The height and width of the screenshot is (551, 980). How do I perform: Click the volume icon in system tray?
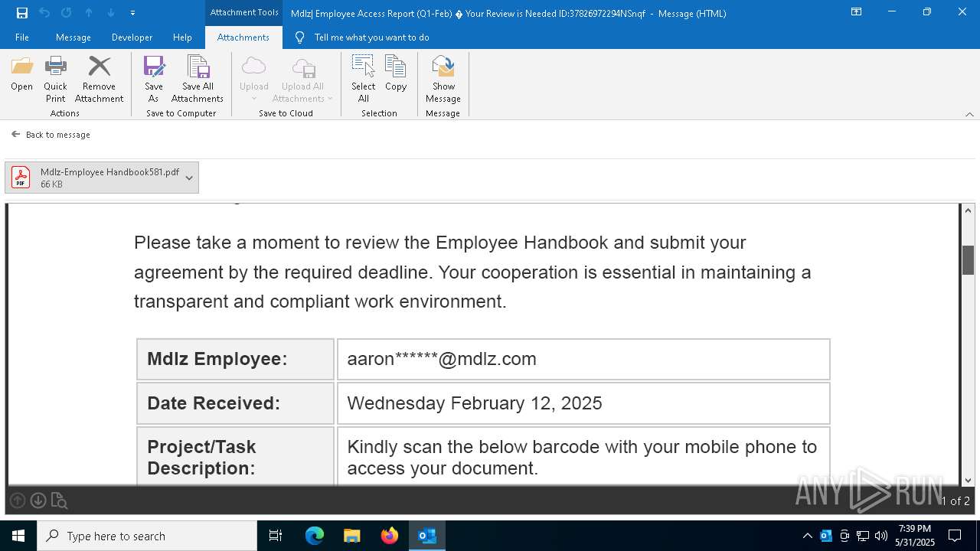tap(881, 536)
